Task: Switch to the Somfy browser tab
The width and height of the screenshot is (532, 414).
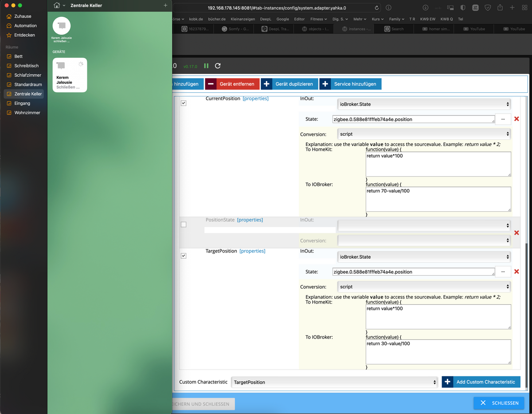Action: (x=235, y=29)
